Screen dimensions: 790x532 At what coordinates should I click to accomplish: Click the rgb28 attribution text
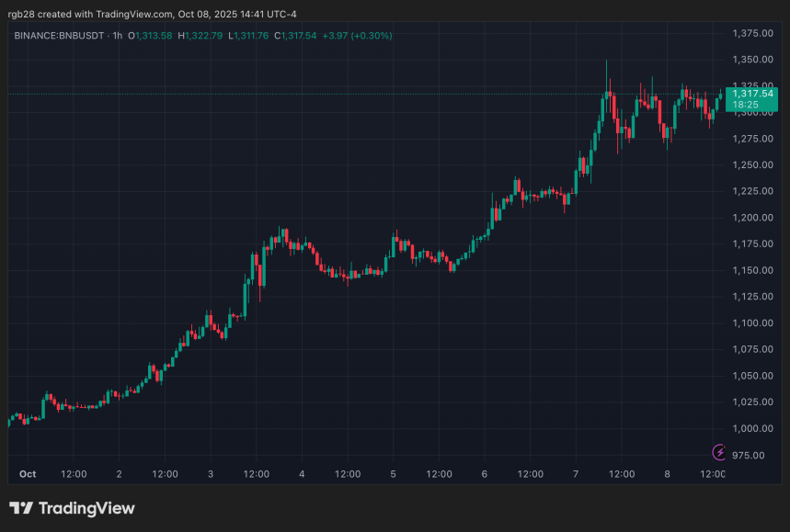pos(20,14)
